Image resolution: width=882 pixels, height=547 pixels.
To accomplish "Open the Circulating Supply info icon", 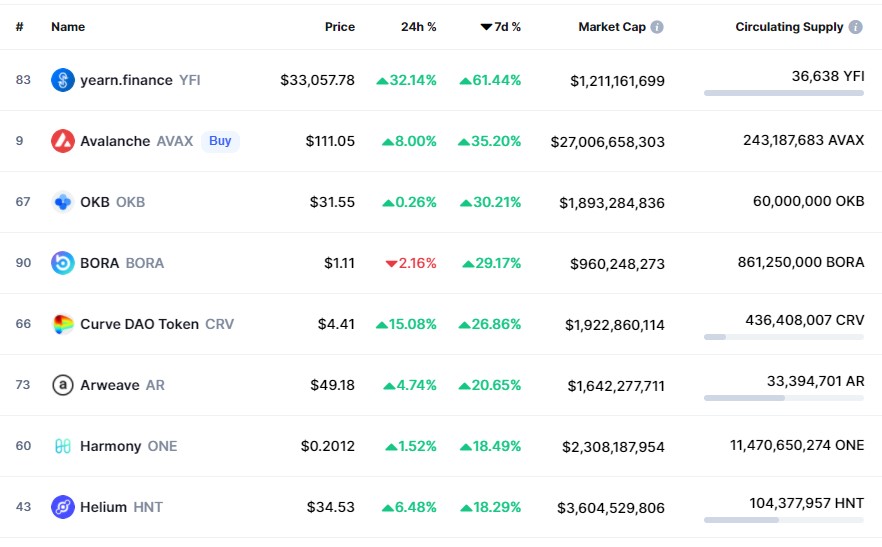I will click(856, 27).
